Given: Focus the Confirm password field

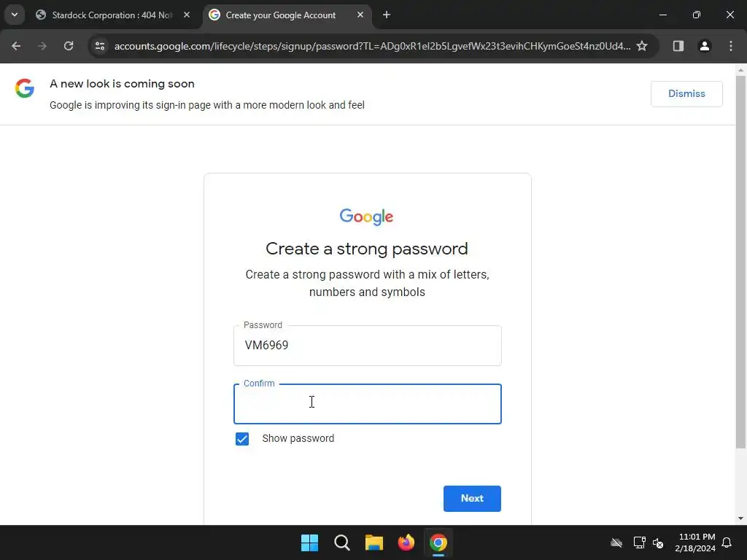Looking at the screenshot, I should [x=368, y=404].
